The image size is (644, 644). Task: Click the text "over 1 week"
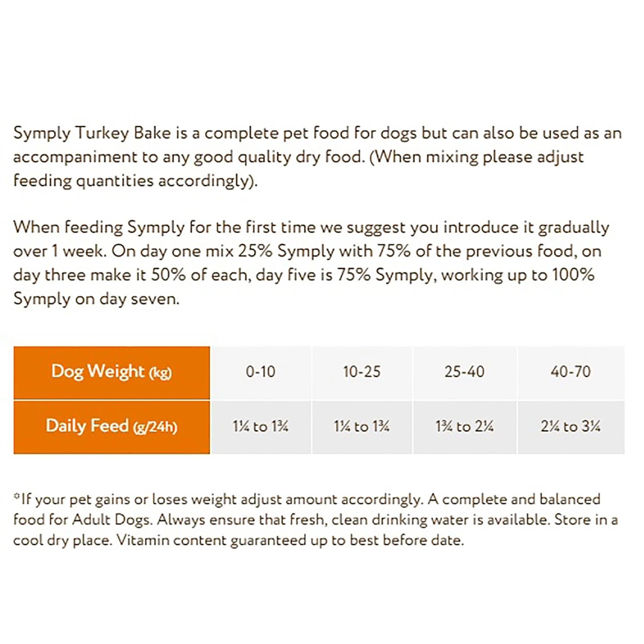[x=59, y=251]
